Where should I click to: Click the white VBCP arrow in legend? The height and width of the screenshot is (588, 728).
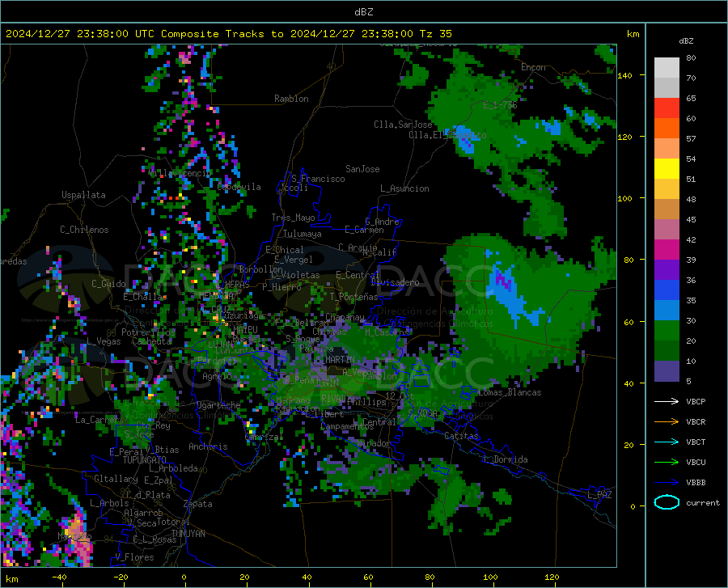[x=667, y=401]
